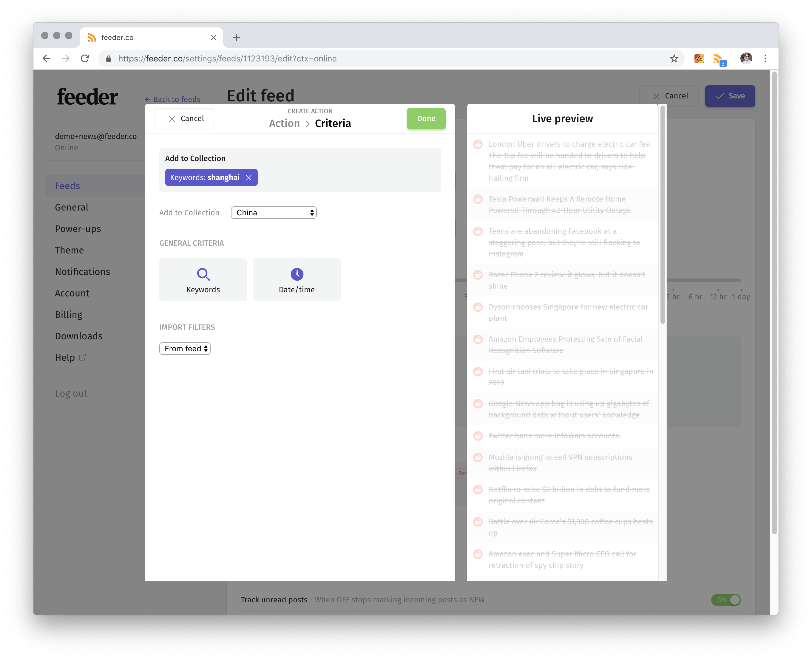Go to Feeds settings section

[68, 186]
